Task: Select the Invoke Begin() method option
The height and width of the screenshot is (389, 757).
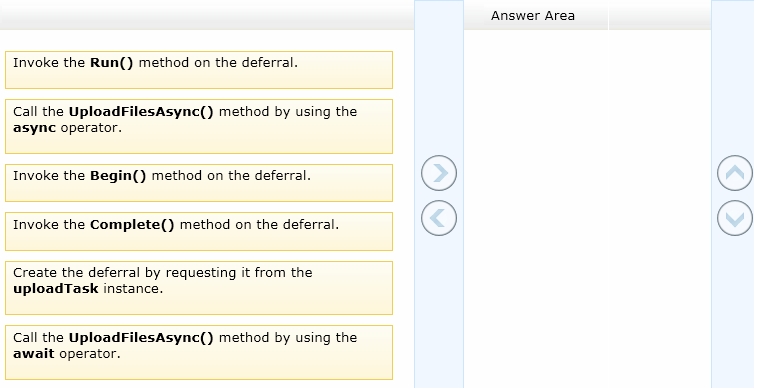Action: coord(199,183)
